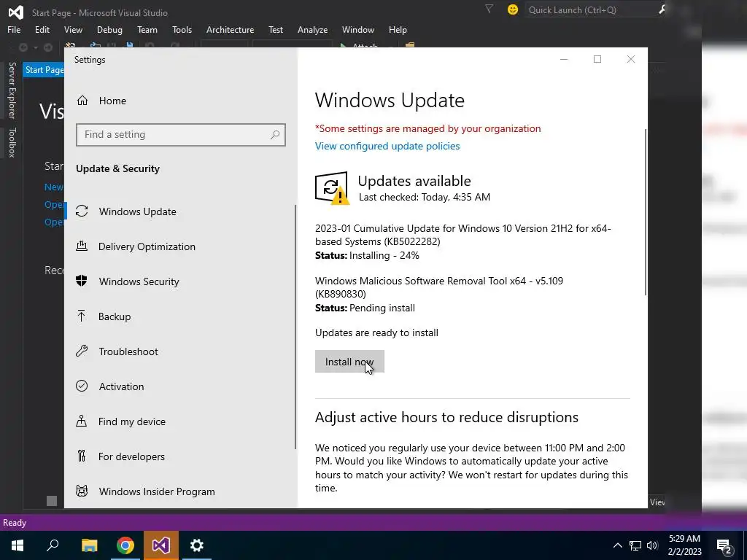The image size is (747, 560).
Task: Click the taskbar clock and date
Action: pyautogui.click(x=684, y=545)
